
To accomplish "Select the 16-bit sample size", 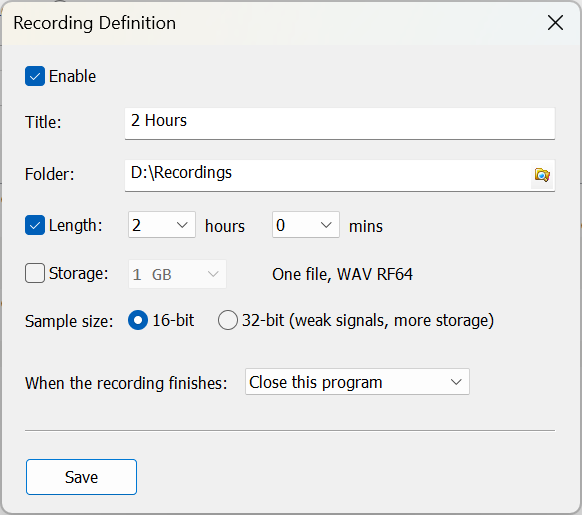I will 138,320.
